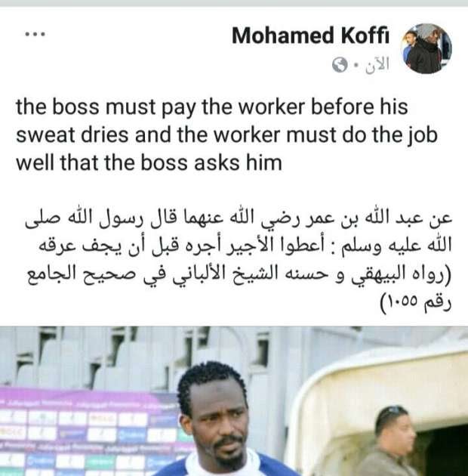Click the reference number رقم ١٠٥٥

(x=416, y=301)
